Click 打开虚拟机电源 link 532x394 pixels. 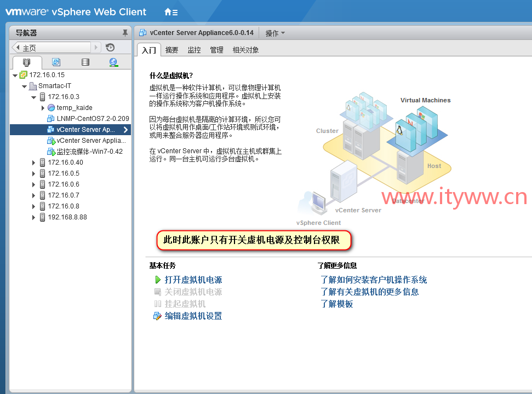[x=193, y=280]
